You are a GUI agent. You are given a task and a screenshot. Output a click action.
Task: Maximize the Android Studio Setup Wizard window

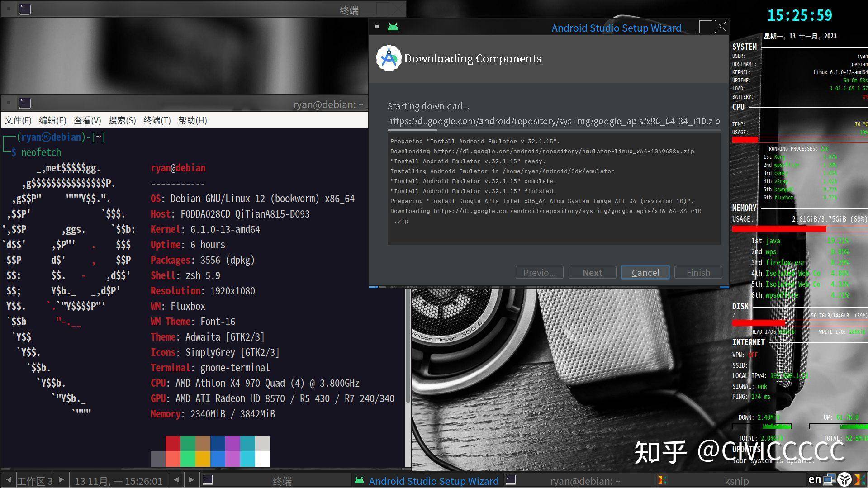[x=706, y=27]
